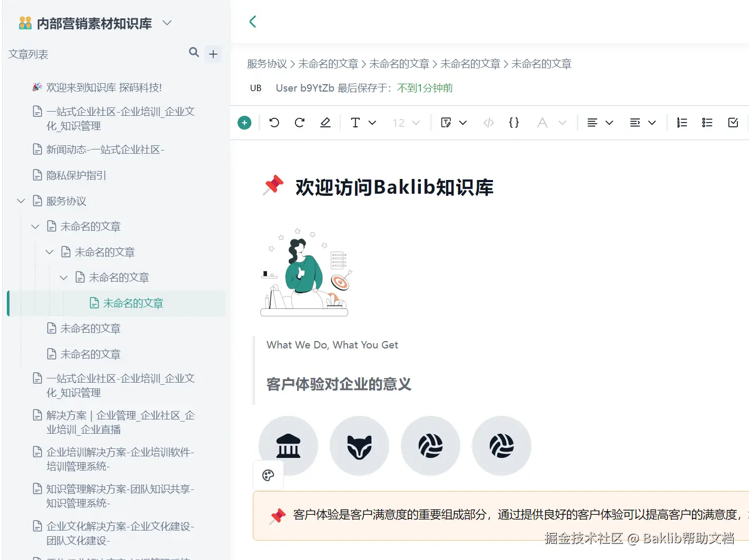
Task: Click the text heading T icon
Action: pyautogui.click(x=355, y=123)
